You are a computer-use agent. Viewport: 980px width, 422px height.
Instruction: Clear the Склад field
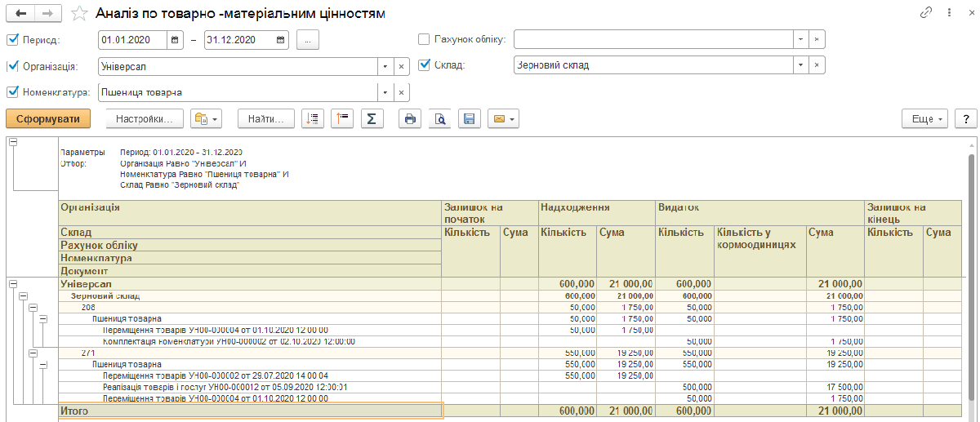click(817, 65)
